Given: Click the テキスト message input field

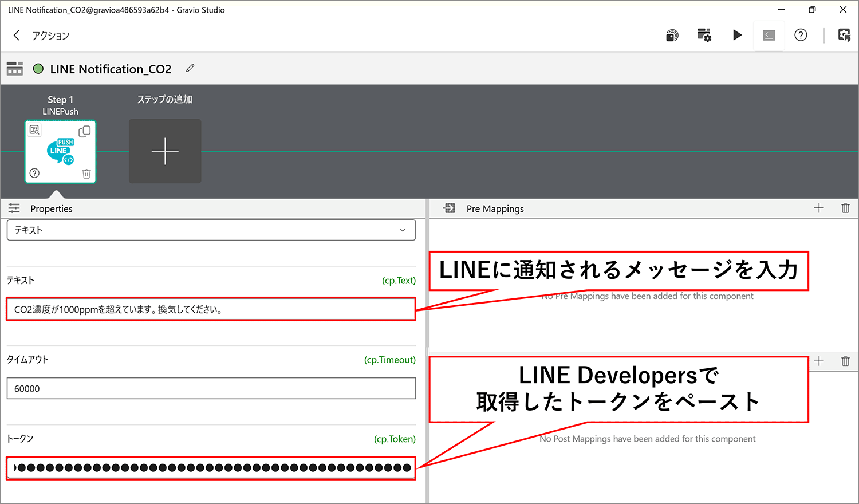Looking at the screenshot, I should tap(211, 309).
